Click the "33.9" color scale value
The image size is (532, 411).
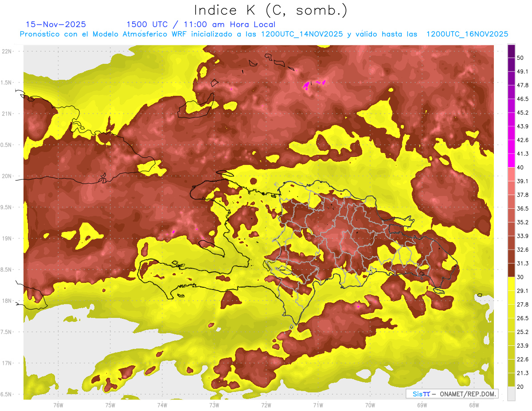click(523, 236)
